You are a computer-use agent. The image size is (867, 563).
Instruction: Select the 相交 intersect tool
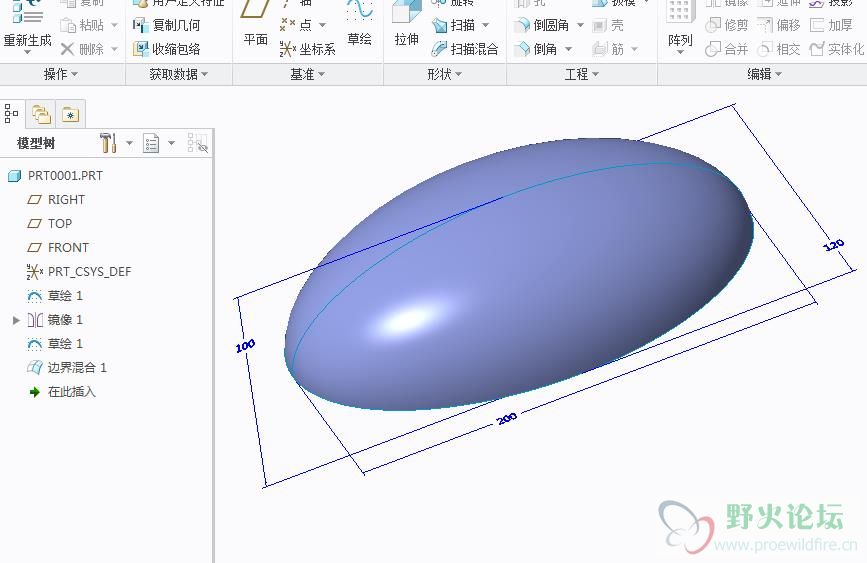[779, 49]
